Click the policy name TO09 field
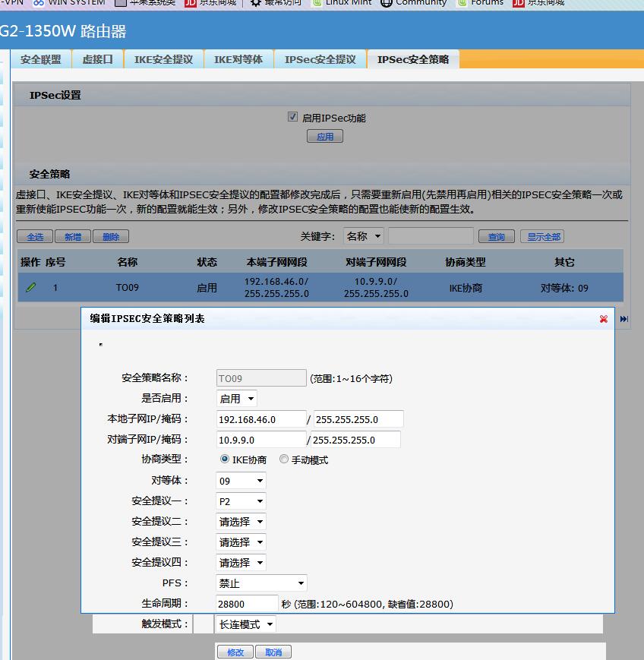Image resolution: width=644 pixels, height=660 pixels. pos(261,378)
